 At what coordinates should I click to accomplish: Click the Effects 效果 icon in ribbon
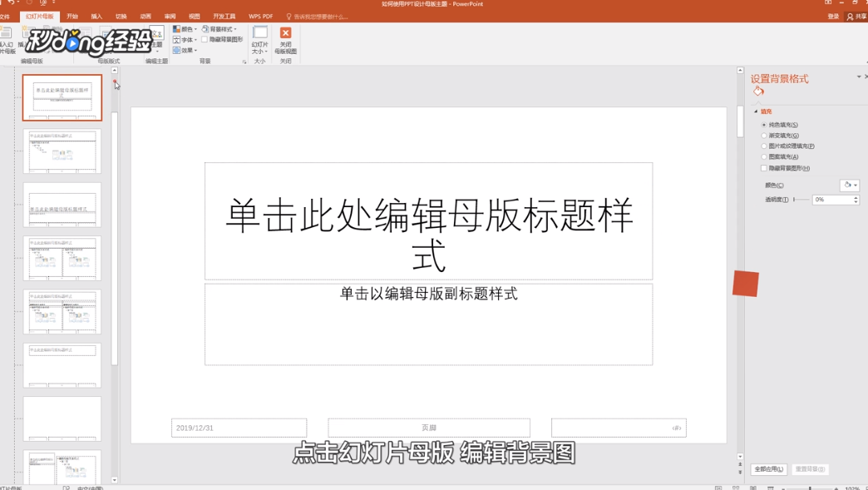pyautogui.click(x=176, y=51)
